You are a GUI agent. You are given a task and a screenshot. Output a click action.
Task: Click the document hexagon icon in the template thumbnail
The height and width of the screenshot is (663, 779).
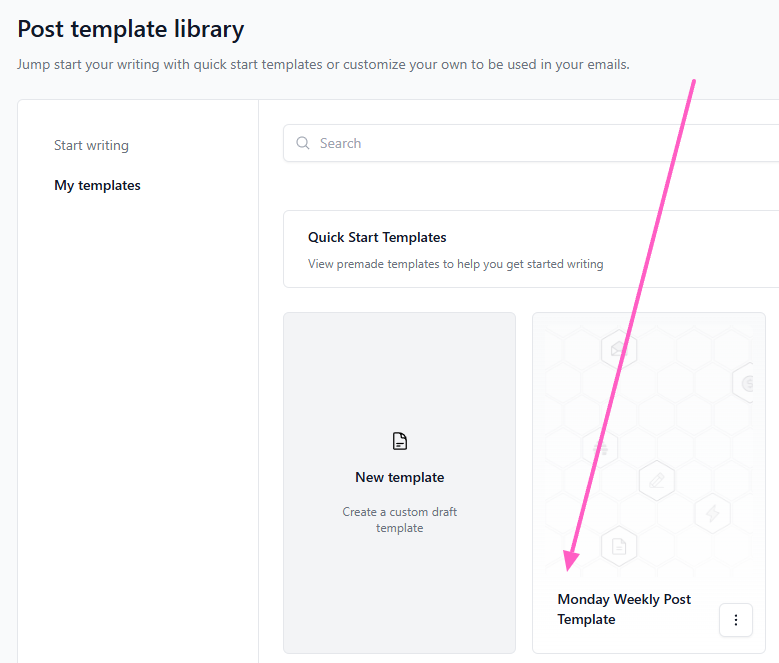point(619,545)
